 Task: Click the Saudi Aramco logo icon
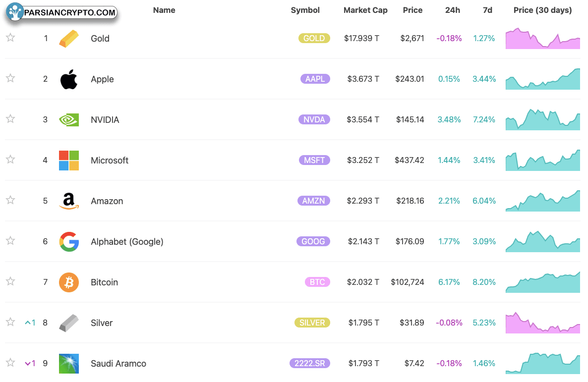click(x=69, y=364)
